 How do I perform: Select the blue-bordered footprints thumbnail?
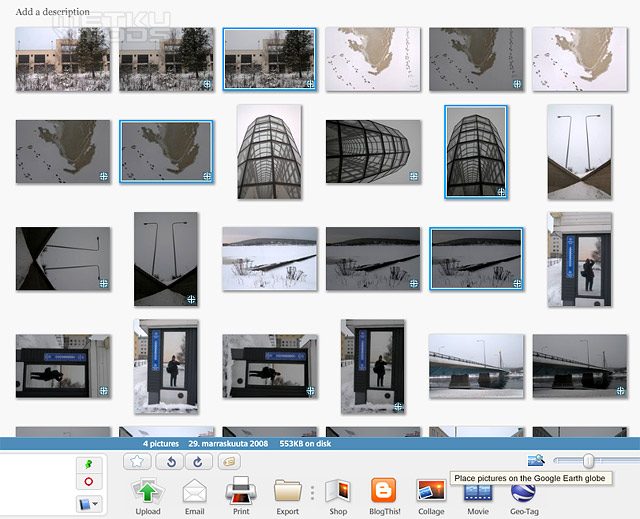pyautogui.click(x=166, y=151)
